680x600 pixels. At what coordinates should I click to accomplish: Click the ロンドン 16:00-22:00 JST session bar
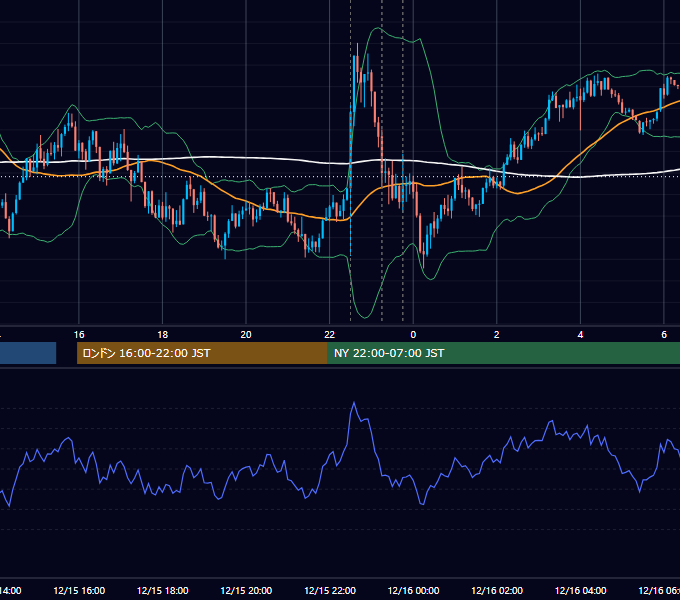pyautogui.click(x=202, y=353)
